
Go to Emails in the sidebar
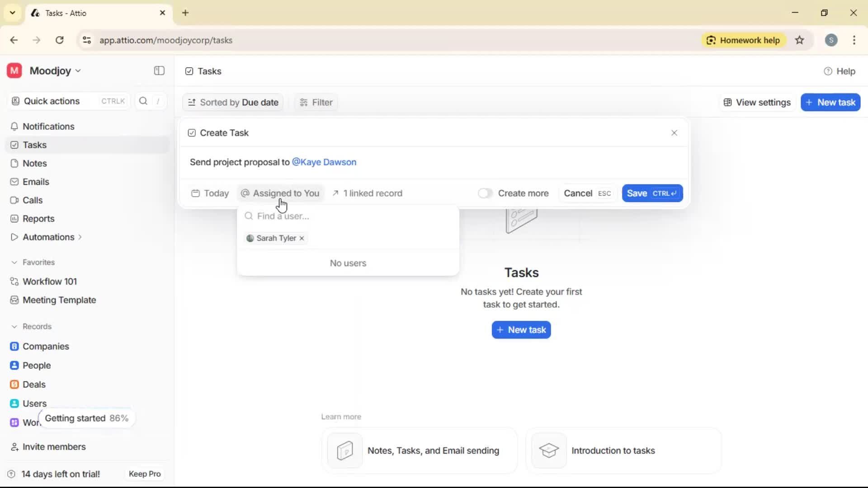pyautogui.click(x=36, y=182)
